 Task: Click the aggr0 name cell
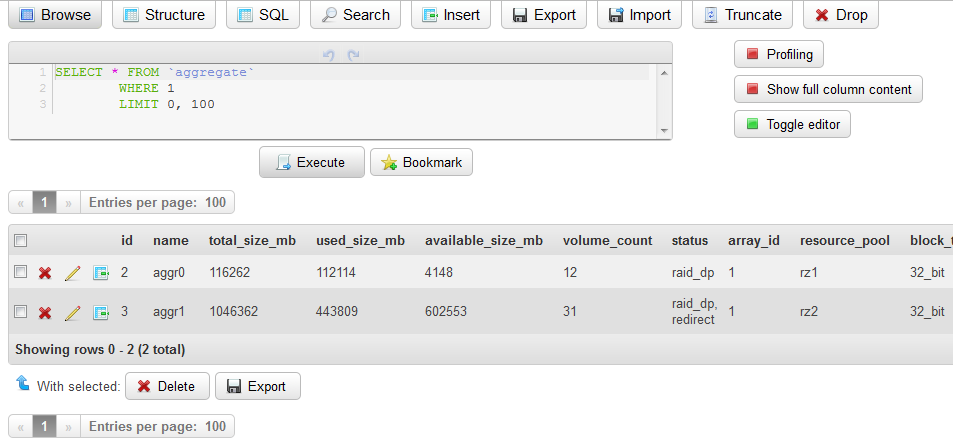pyautogui.click(x=168, y=272)
